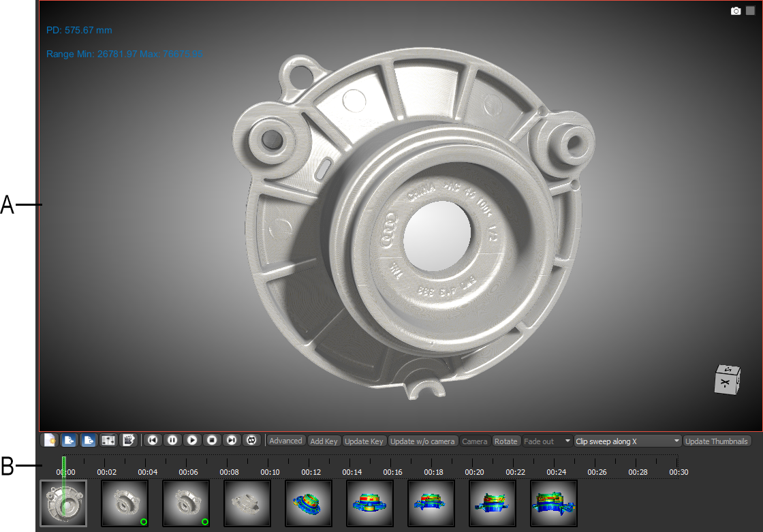Viewport: 763px width, 532px height.
Task: Take a screenshot with the camera icon
Action: [x=736, y=11]
